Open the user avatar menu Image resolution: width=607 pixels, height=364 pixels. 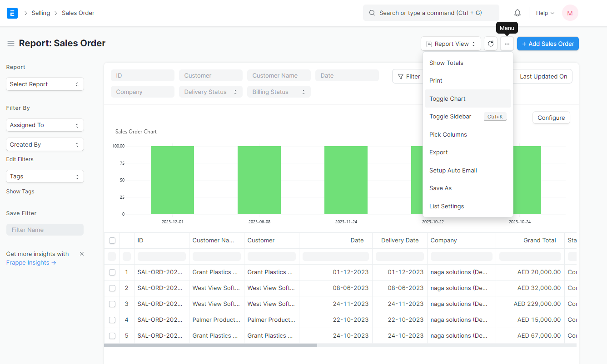coord(570,13)
